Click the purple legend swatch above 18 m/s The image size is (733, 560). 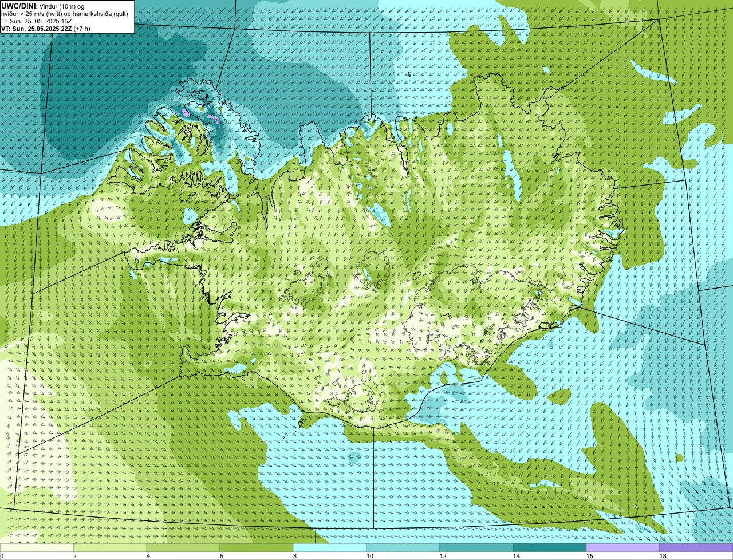click(696, 547)
